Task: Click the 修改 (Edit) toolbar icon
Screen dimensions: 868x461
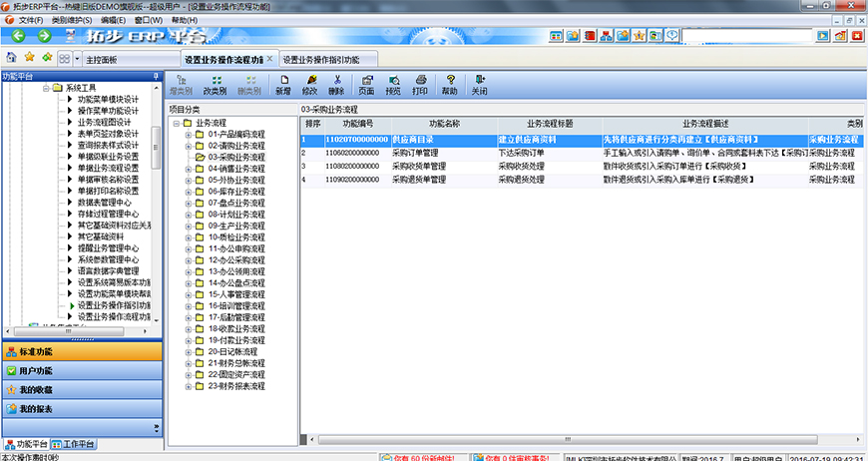Action: 310,84
